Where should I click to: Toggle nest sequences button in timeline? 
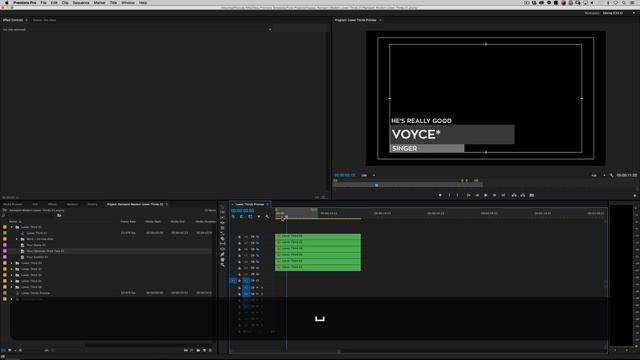233,216
